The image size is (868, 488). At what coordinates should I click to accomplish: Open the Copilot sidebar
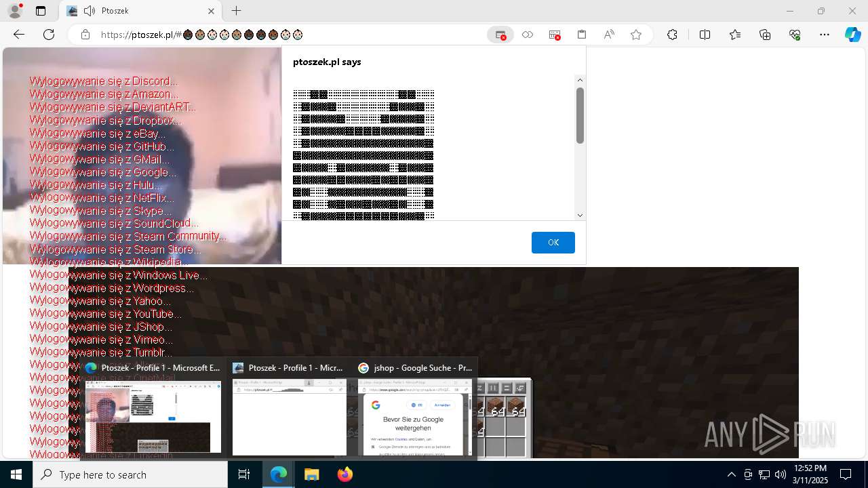853,35
